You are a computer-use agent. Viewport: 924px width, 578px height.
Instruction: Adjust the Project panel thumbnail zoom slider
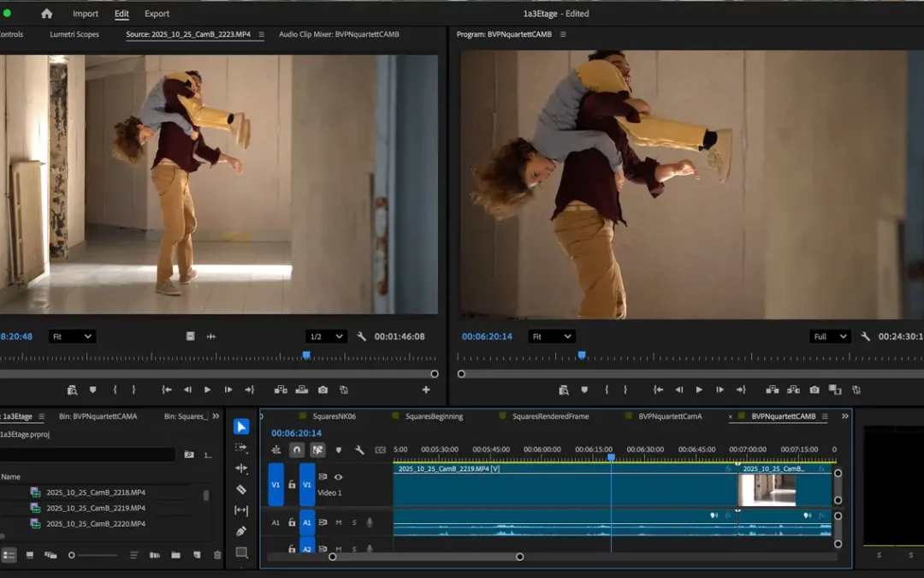[73, 555]
